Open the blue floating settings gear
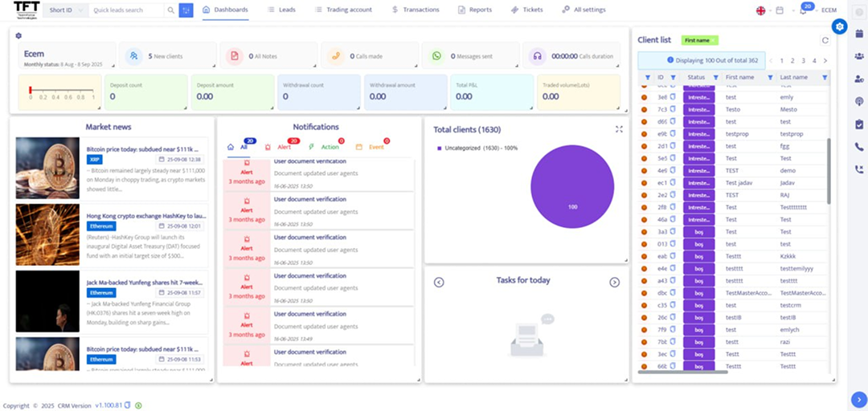 840,27
